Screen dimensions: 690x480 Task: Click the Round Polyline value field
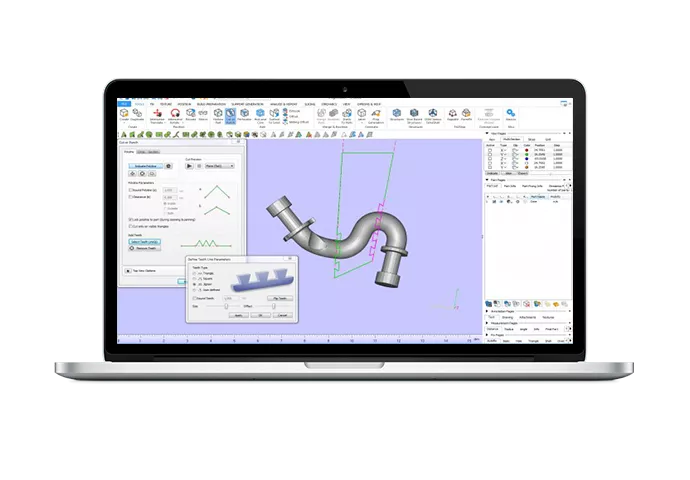[170, 190]
